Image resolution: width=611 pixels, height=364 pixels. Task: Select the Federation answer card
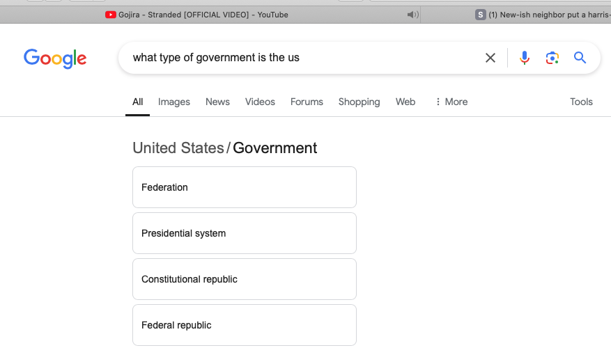click(245, 187)
